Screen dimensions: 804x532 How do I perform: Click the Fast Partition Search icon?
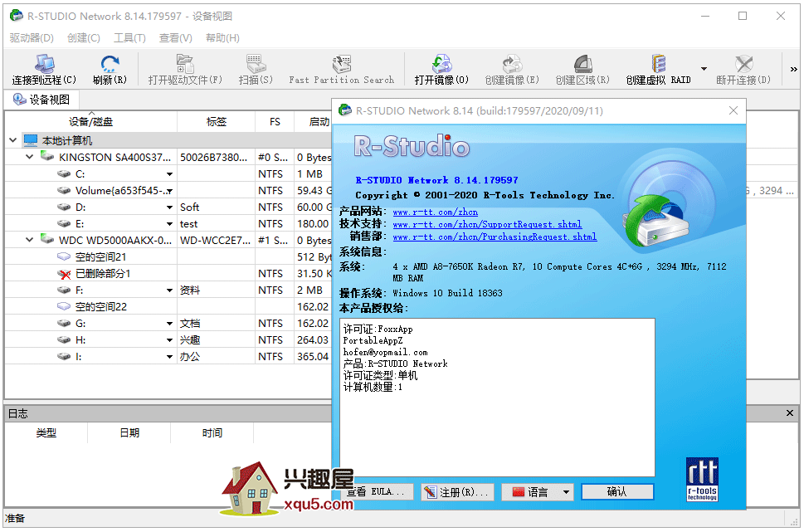click(342, 64)
